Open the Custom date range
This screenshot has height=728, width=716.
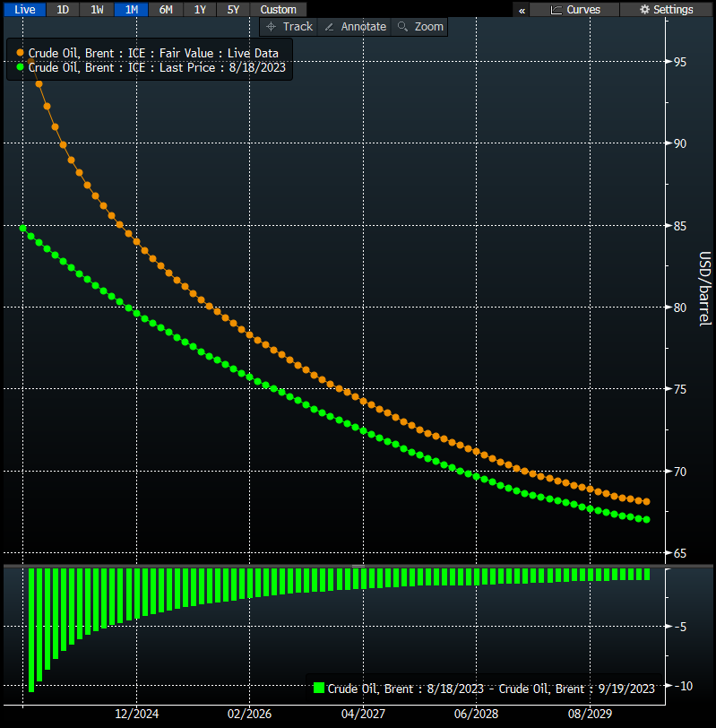pos(278,9)
